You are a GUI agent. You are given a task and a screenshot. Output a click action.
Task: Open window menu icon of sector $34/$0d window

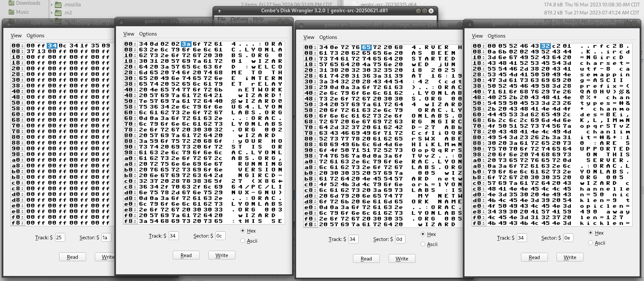tap(301, 25)
